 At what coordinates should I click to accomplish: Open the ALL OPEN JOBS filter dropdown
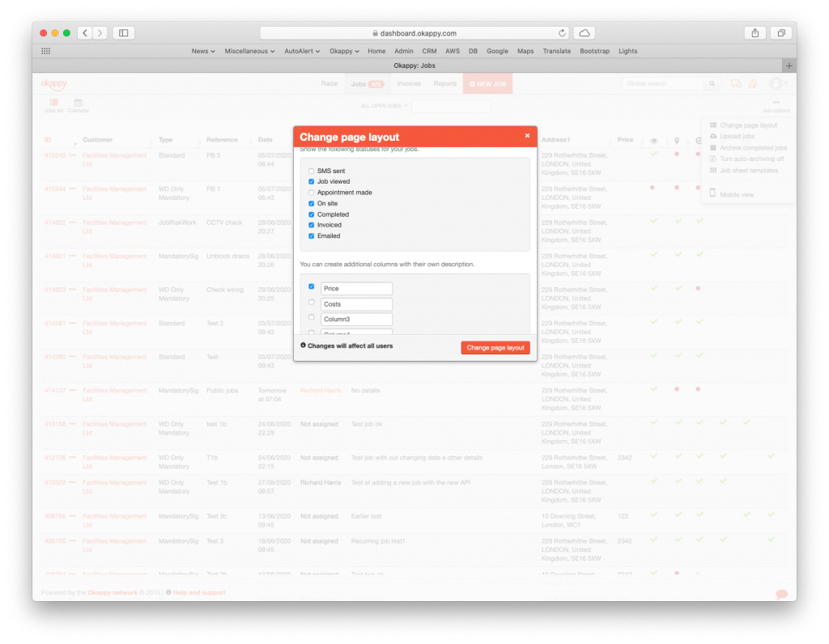point(385,106)
